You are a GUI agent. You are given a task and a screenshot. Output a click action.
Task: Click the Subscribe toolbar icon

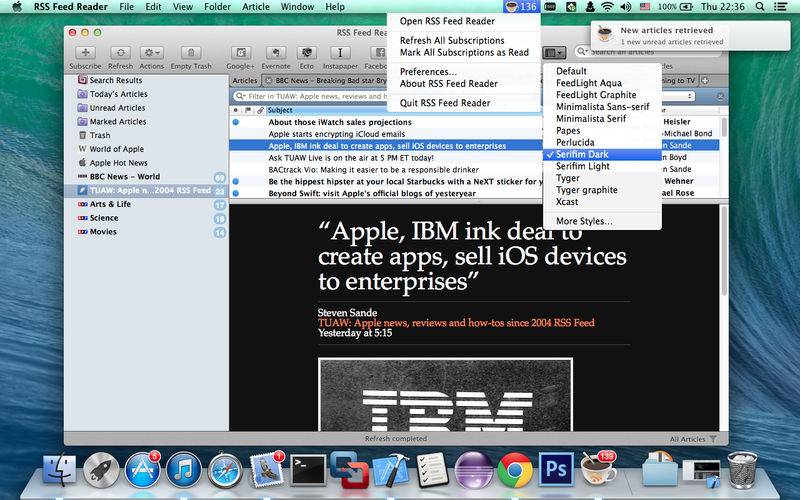pyautogui.click(x=85, y=53)
